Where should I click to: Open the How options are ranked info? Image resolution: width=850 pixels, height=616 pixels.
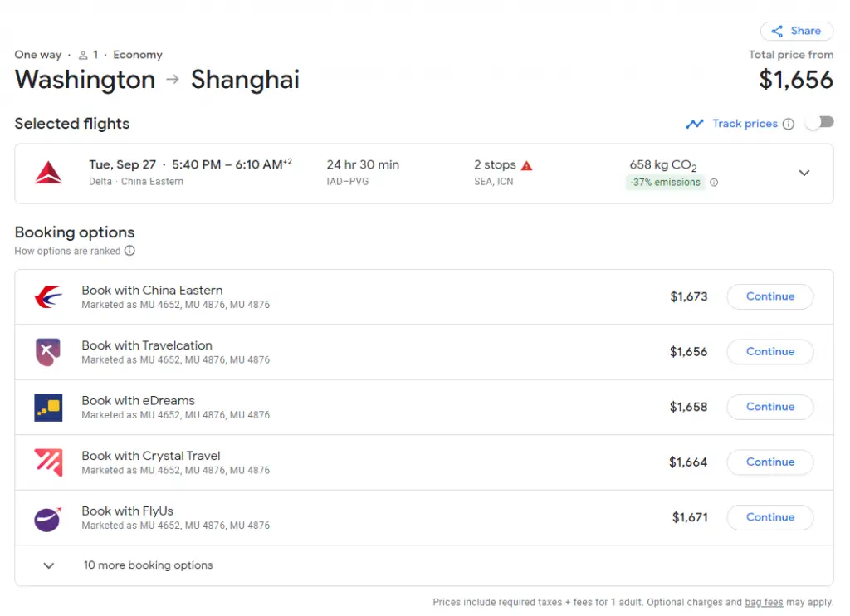click(x=129, y=251)
